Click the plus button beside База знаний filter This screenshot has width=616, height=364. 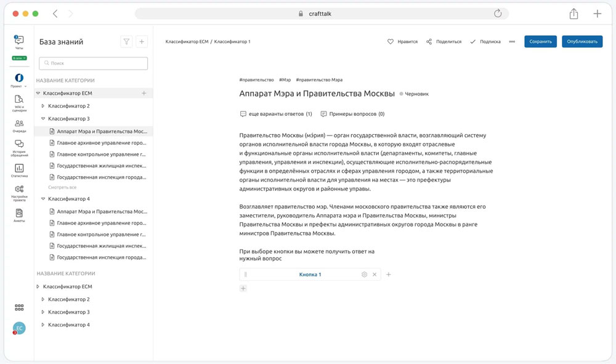[x=142, y=42]
